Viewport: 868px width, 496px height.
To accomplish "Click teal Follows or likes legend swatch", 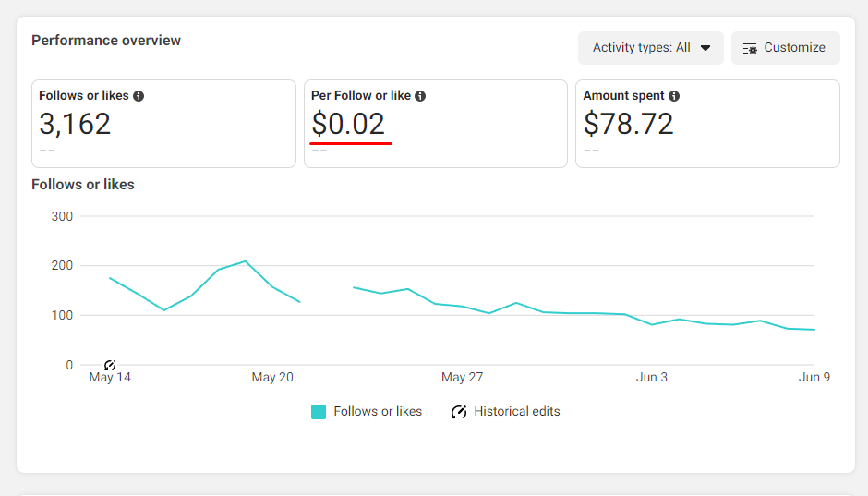I will (319, 412).
